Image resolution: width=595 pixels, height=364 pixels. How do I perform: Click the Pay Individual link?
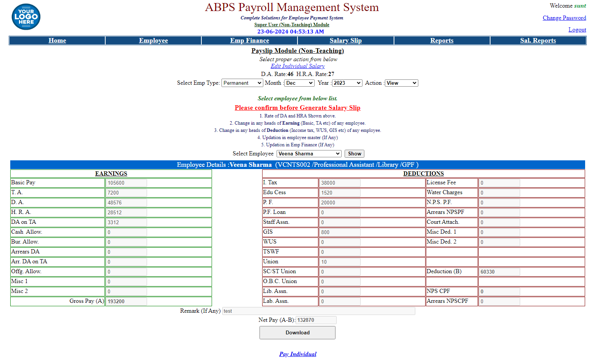[297, 354]
